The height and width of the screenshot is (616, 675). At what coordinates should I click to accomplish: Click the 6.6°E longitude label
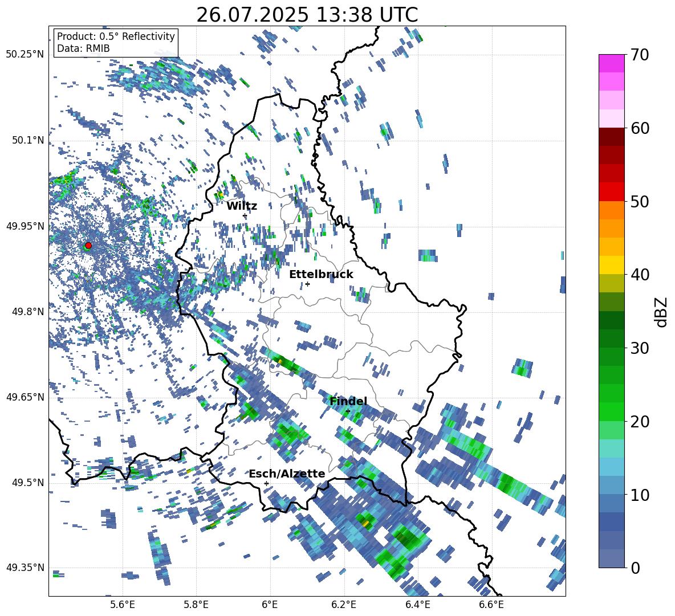tap(491, 605)
